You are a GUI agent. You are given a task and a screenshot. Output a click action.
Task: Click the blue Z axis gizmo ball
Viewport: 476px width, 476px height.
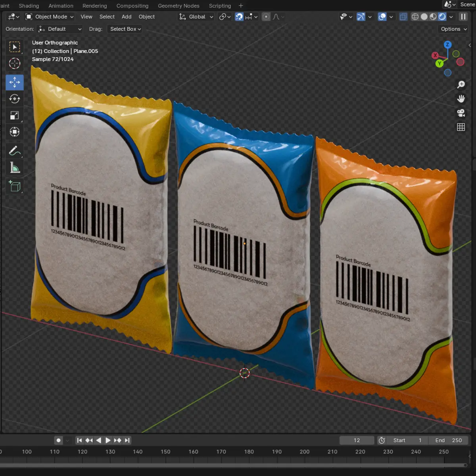[x=447, y=44]
